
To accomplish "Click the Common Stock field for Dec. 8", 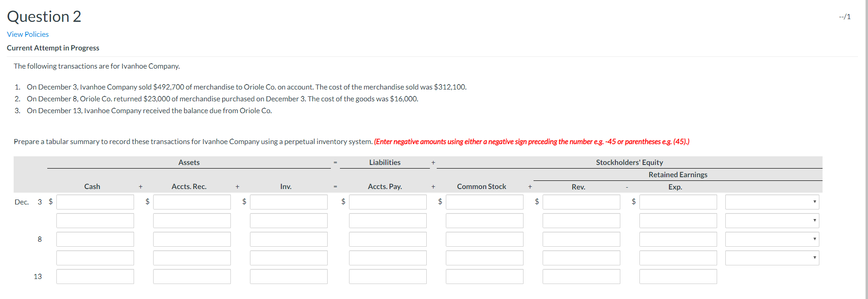I will (x=484, y=239).
